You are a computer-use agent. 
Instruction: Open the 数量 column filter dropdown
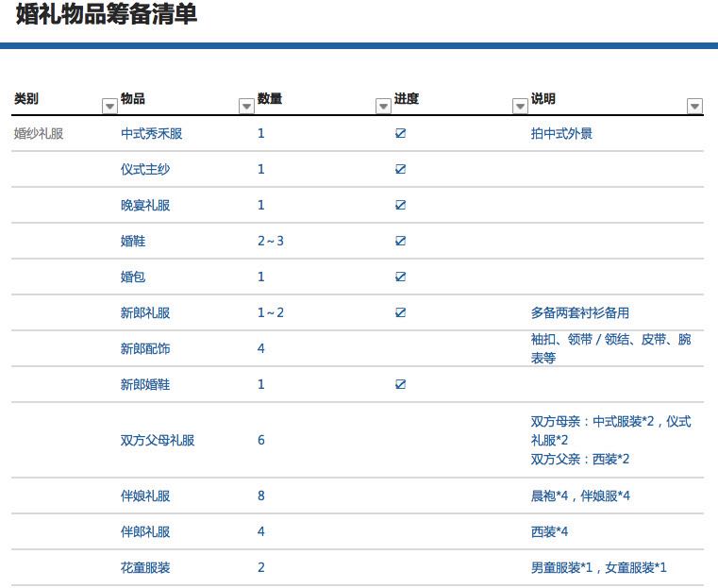383,107
